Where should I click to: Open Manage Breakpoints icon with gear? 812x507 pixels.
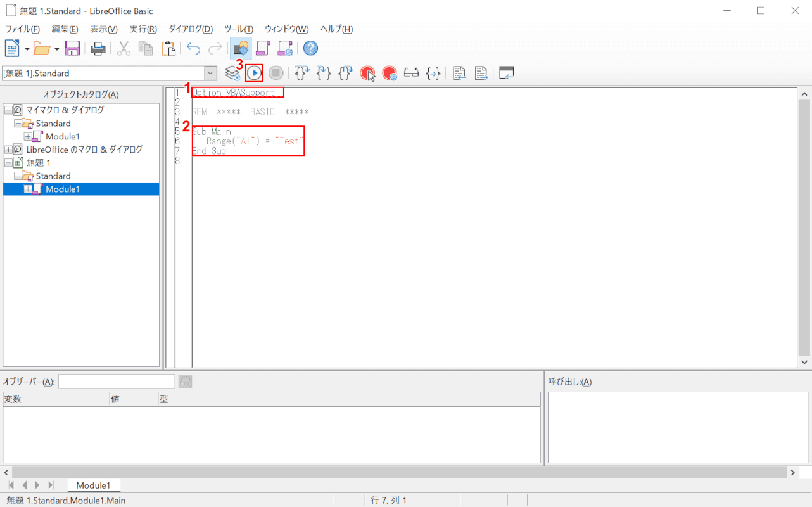point(390,74)
